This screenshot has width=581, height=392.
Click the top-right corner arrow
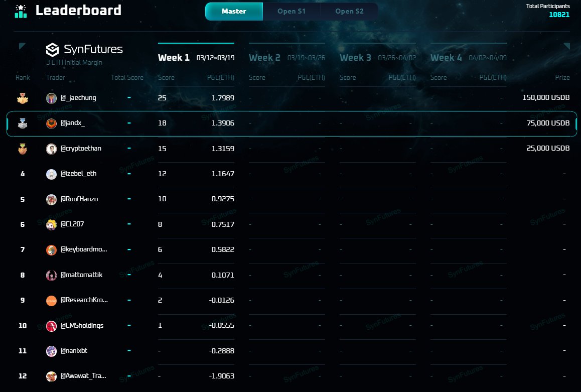[567, 46]
